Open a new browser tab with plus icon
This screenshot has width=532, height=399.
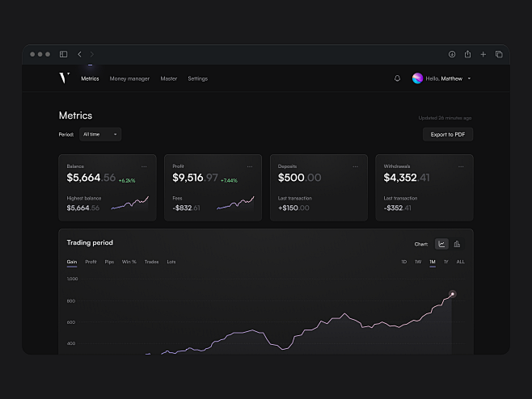483,54
